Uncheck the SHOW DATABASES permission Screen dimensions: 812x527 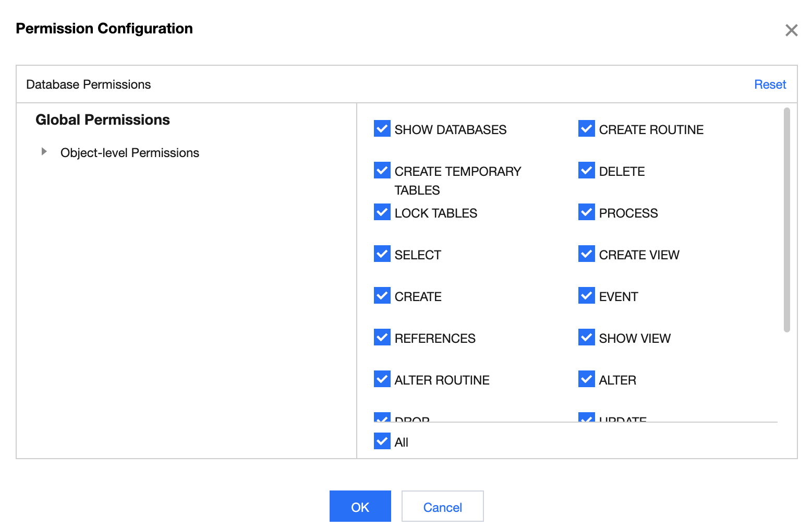pos(382,128)
